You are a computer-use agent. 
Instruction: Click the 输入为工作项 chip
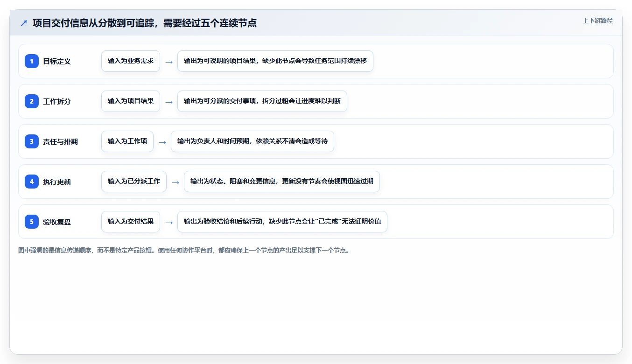click(x=127, y=141)
